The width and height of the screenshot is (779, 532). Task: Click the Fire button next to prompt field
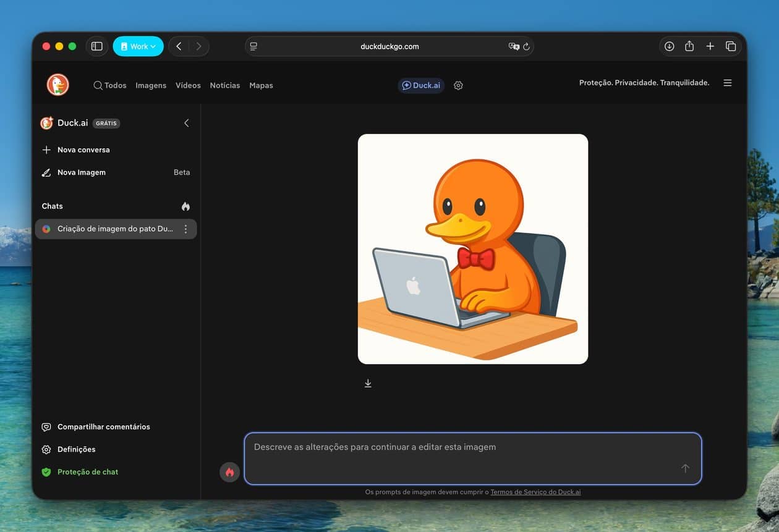click(229, 471)
